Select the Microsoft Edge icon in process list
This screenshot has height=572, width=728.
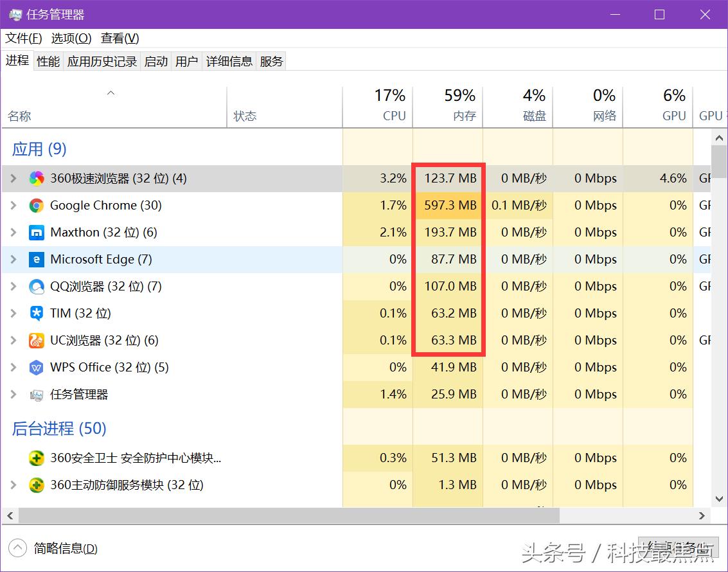pyautogui.click(x=37, y=259)
